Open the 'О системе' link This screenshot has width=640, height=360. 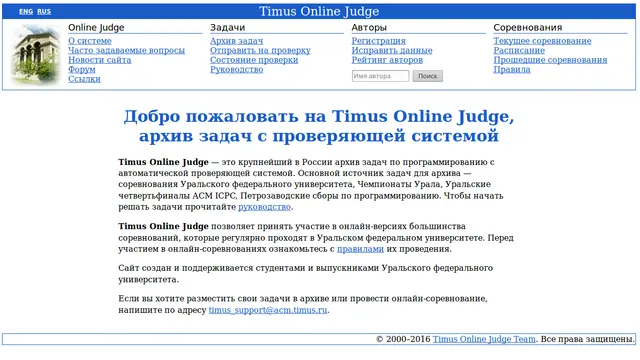point(90,41)
